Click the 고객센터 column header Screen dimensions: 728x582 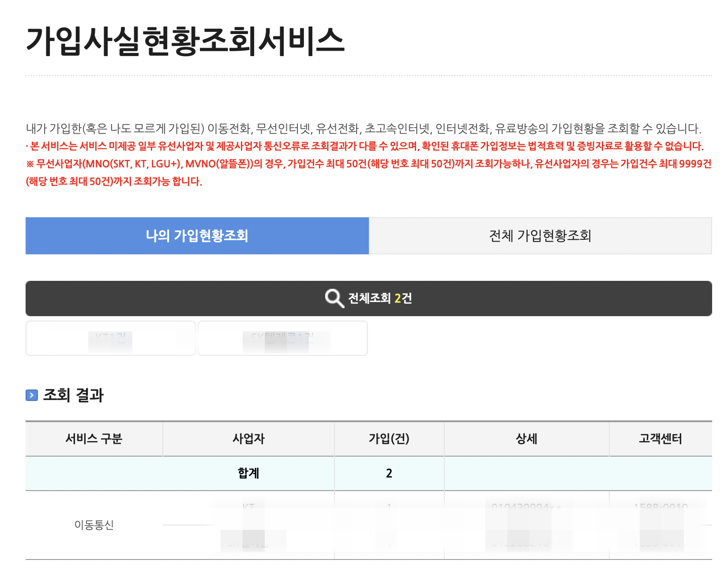[x=660, y=439]
